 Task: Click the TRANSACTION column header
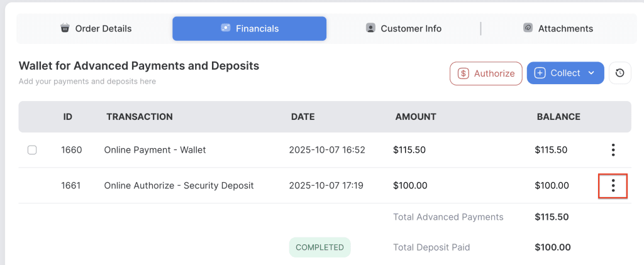click(x=140, y=117)
